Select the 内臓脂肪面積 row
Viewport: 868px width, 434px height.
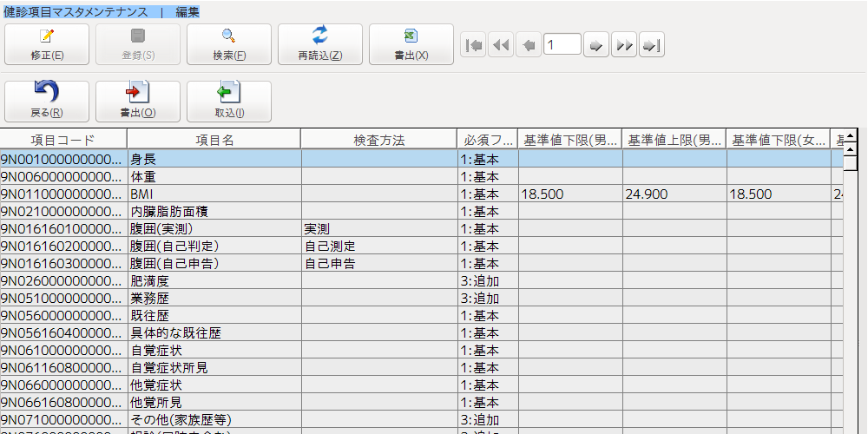coord(421,212)
